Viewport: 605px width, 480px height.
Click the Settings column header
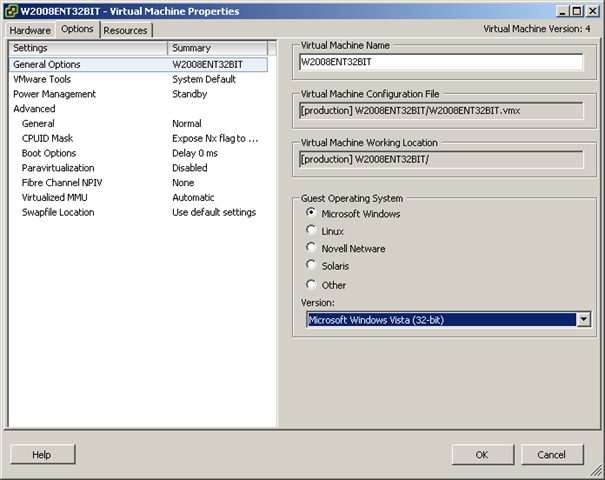coord(88,48)
